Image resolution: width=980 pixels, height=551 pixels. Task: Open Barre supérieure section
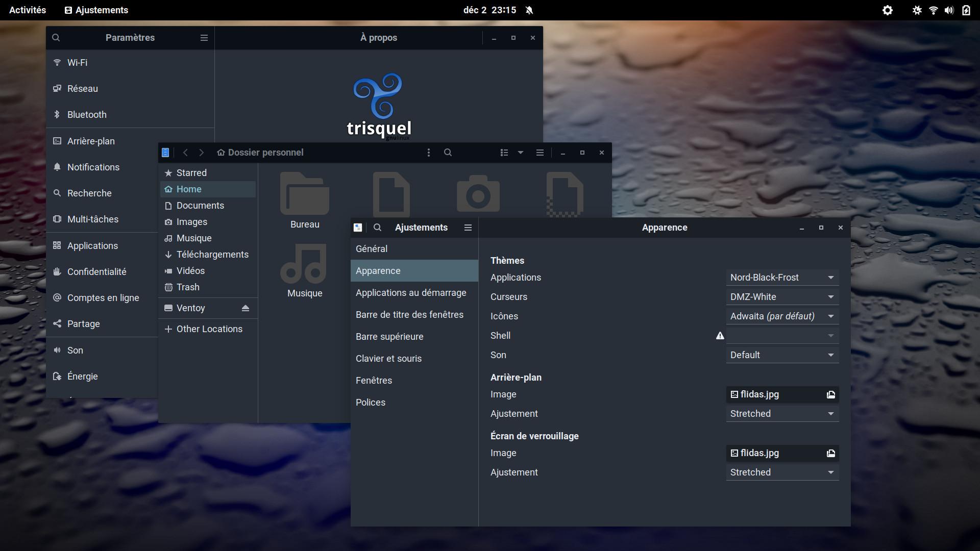[389, 337]
